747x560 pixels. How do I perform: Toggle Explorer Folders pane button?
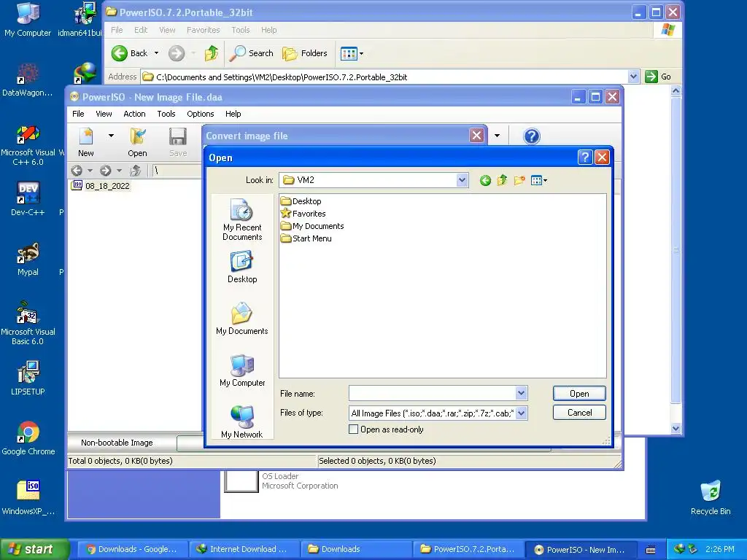tap(305, 53)
